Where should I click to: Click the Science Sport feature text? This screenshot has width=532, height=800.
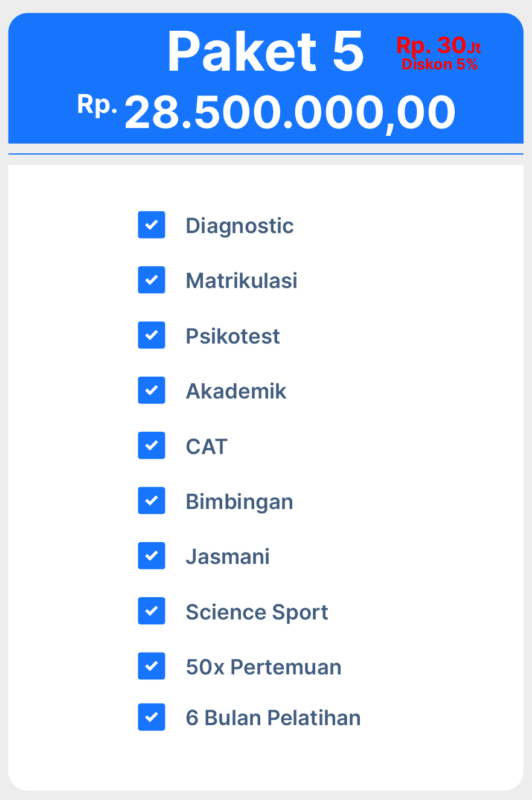(x=257, y=612)
